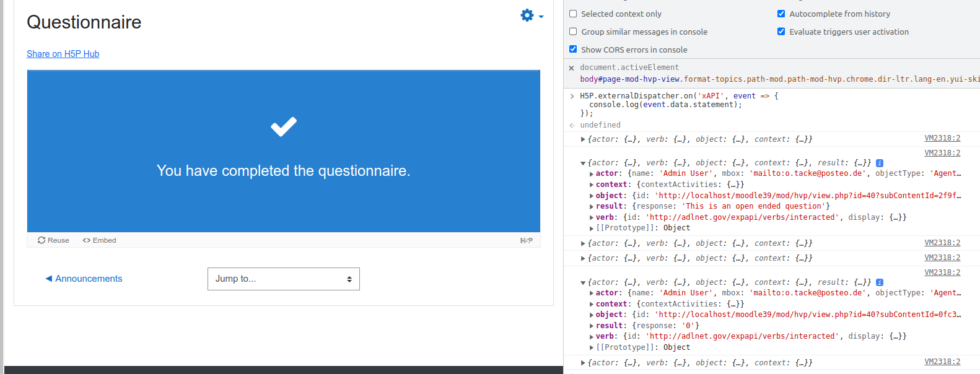
Task: Go to the previous activity Announcements
Action: [84, 279]
